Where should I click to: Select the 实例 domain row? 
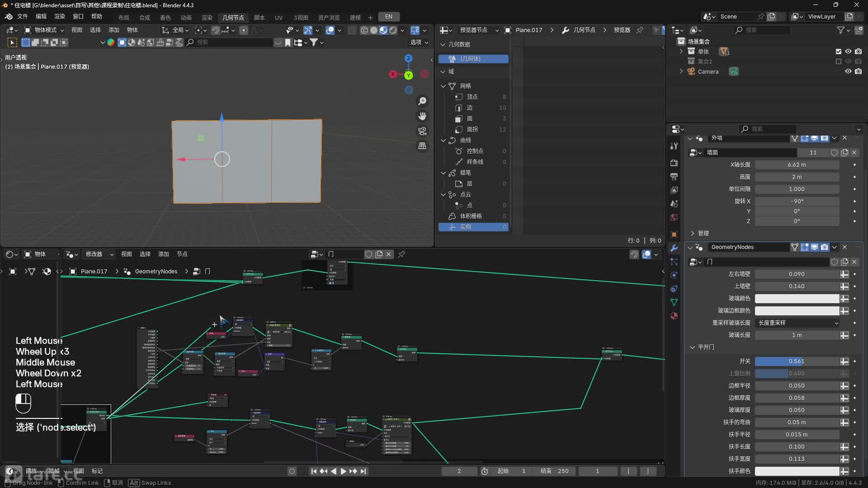click(473, 227)
